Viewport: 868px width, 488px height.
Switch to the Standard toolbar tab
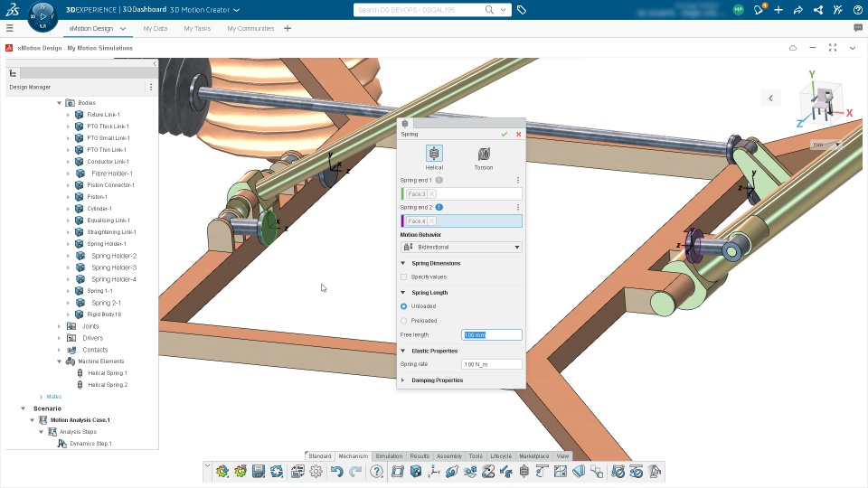[x=319, y=455]
